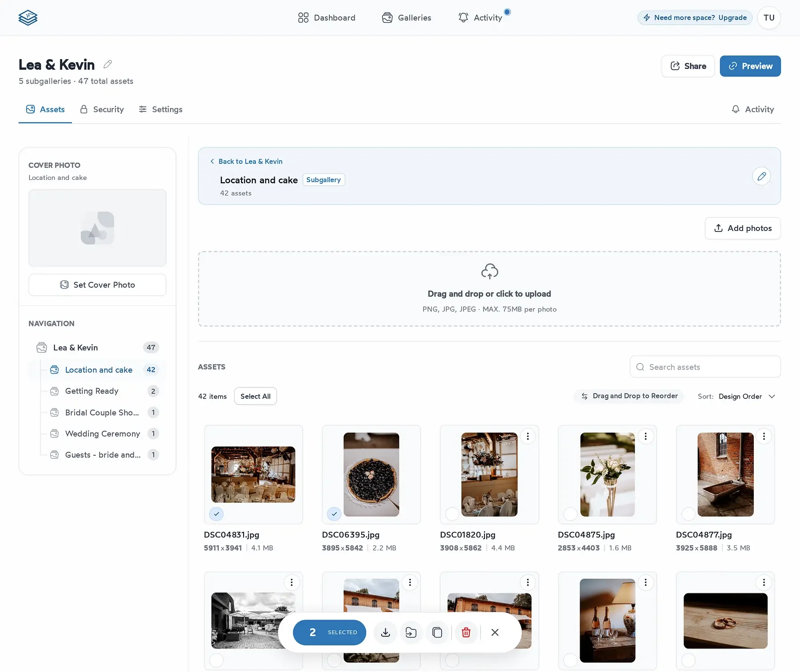
Task: Deselect the DSC06395.jpg checkmark
Action: pos(334,514)
